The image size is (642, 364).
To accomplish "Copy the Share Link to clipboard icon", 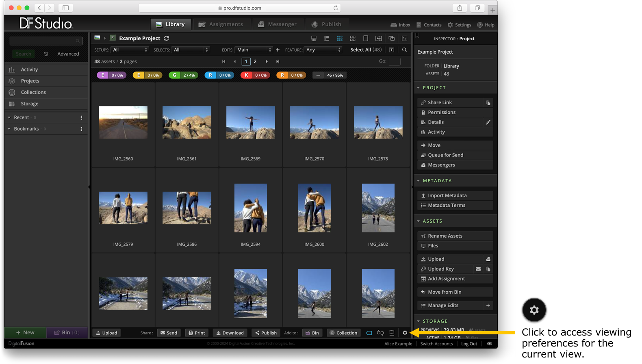I will click(x=488, y=103).
